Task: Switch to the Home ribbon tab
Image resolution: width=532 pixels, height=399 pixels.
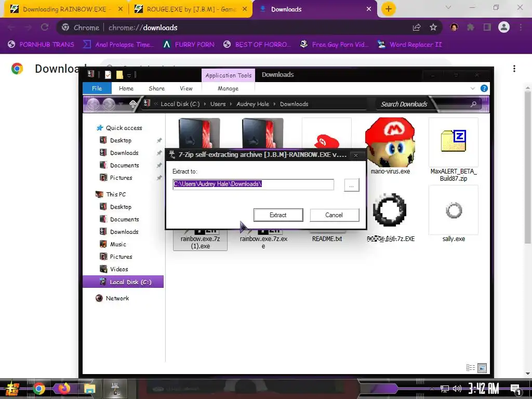Action: coord(126,88)
